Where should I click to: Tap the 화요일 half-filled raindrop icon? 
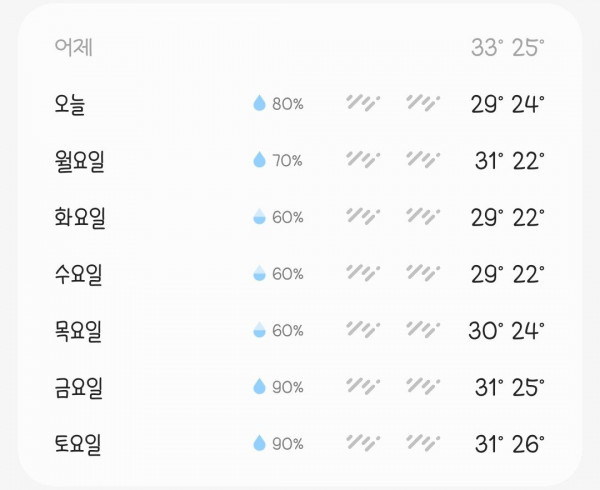pyautogui.click(x=259, y=217)
